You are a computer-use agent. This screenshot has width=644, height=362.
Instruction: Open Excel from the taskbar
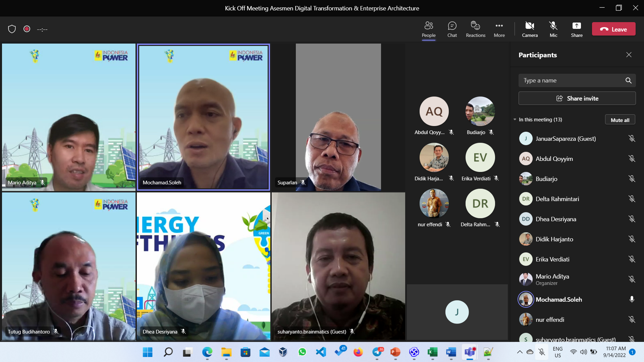click(432, 352)
